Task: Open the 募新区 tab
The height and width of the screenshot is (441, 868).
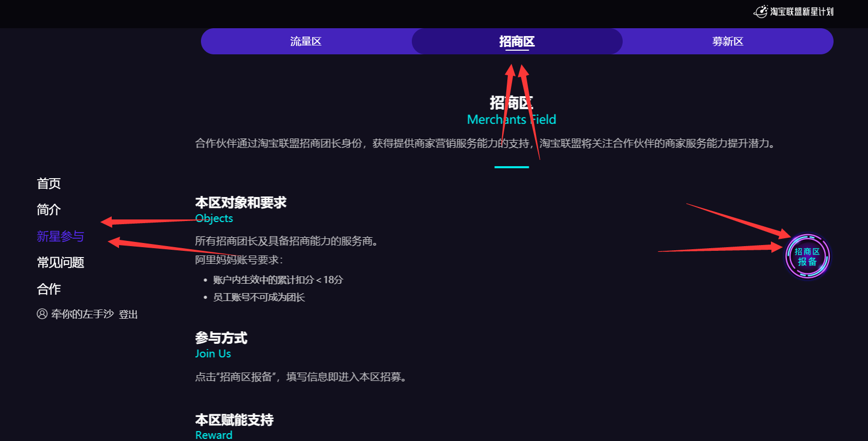Action: [x=728, y=41]
